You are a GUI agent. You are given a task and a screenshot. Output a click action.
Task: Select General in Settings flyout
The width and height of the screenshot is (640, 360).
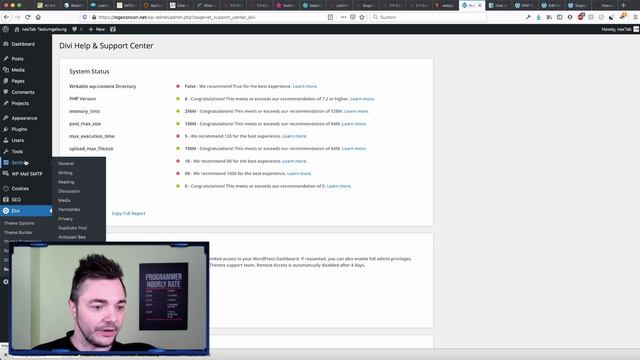pos(66,163)
